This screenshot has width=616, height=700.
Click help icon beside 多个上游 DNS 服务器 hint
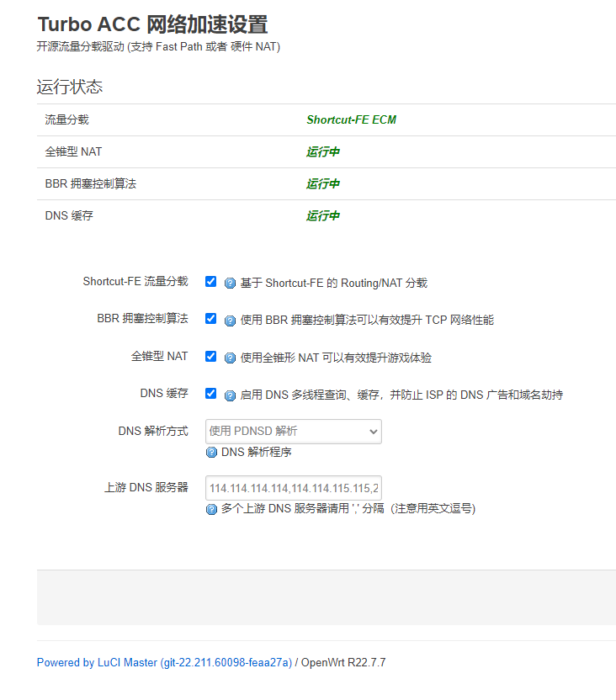[x=211, y=509]
